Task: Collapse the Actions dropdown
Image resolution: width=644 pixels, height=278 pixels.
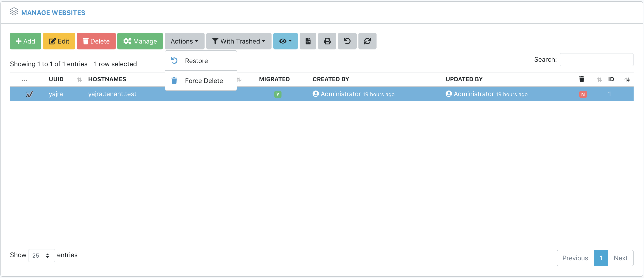Action: pos(184,41)
